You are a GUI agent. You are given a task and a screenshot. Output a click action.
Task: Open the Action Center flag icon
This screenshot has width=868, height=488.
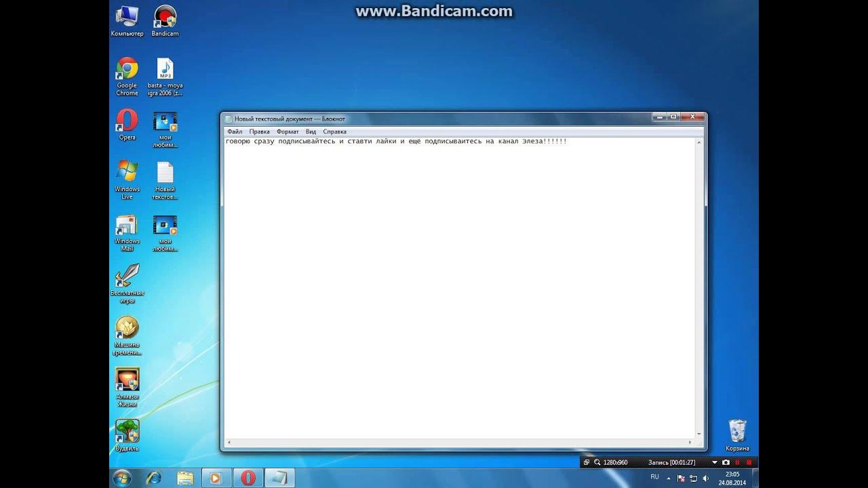pyautogui.click(x=681, y=478)
